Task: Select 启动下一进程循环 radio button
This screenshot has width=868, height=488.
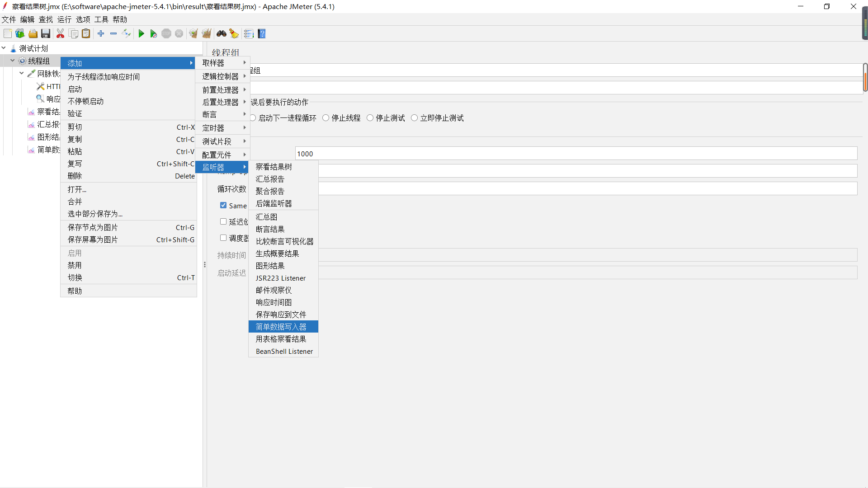Action: [x=253, y=118]
